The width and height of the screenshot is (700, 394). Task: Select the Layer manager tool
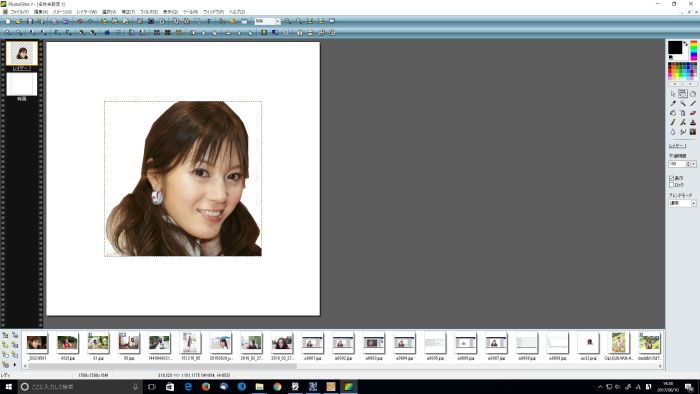[683, 94]
